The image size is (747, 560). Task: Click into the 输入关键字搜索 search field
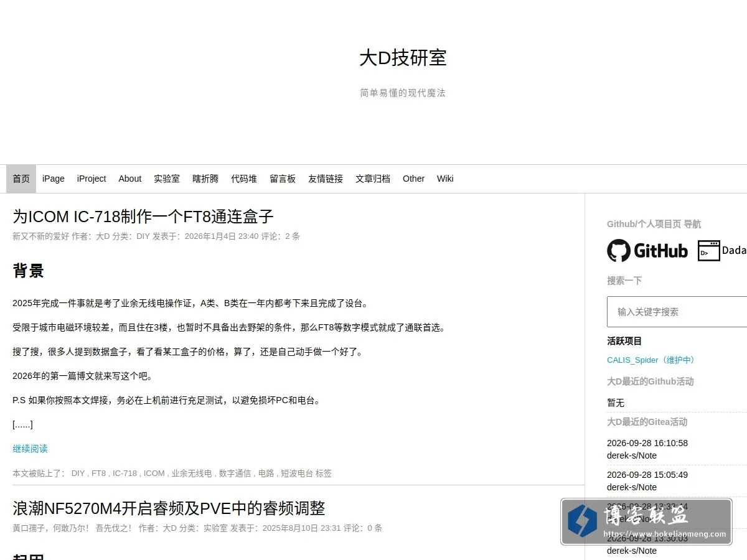coord(677,312)
